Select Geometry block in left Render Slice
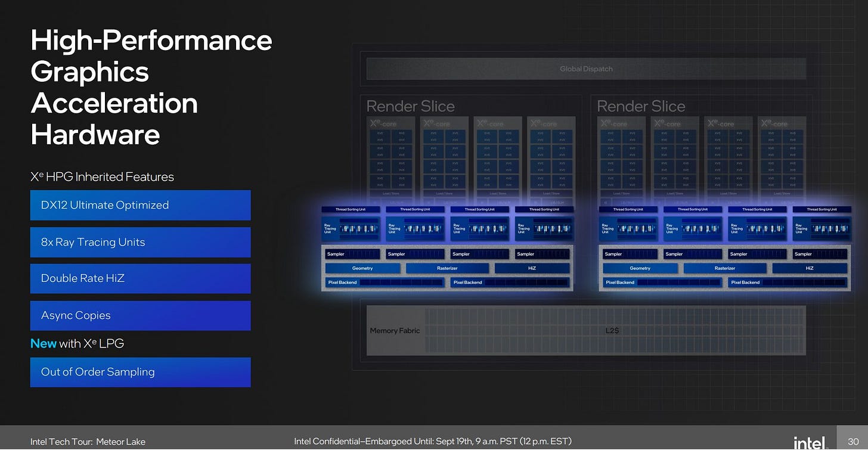Image resolution: width=868 pixels, height=450 pixels. click(x=362, y=268)
